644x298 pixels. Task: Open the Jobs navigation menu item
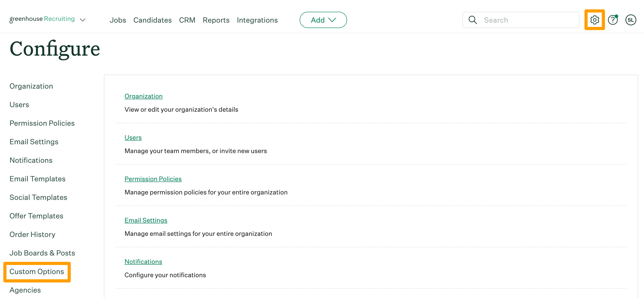118,20
